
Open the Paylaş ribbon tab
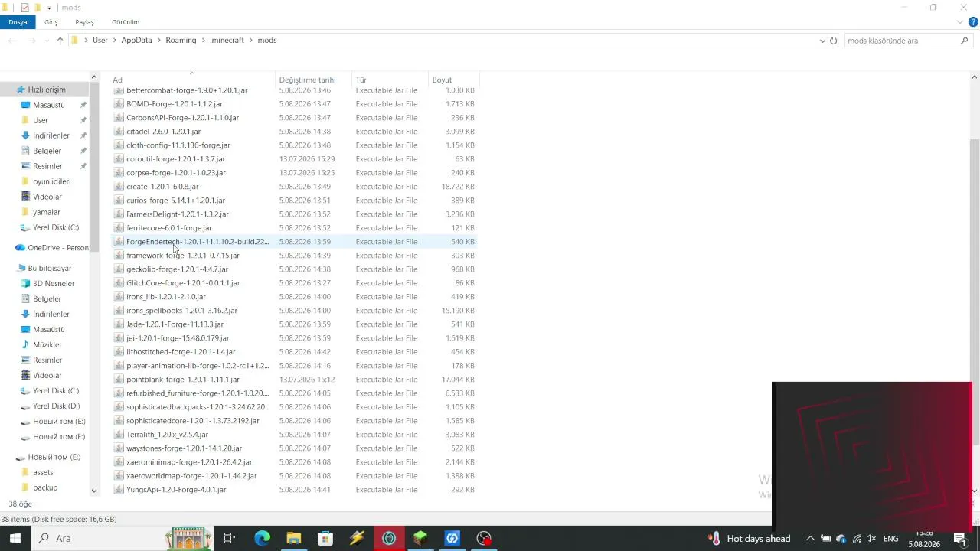(x=84, y=22)
